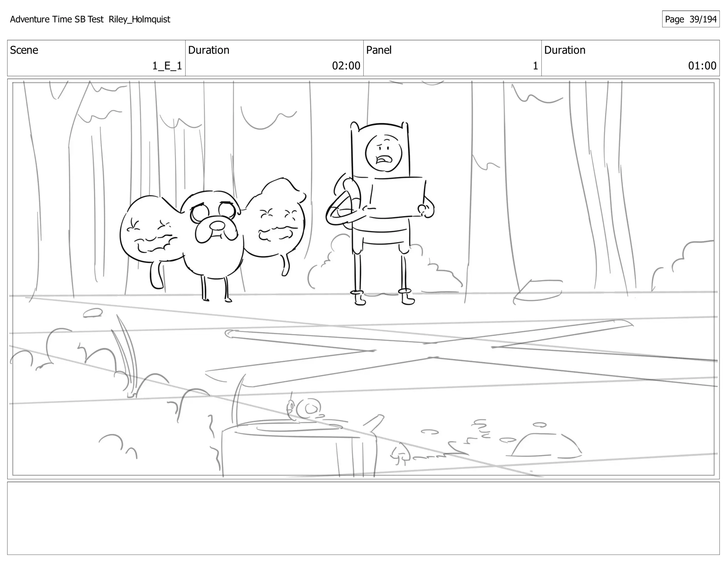Click the scene value '1_E_1'
This screenshot has height=562, width=728.
167,66
